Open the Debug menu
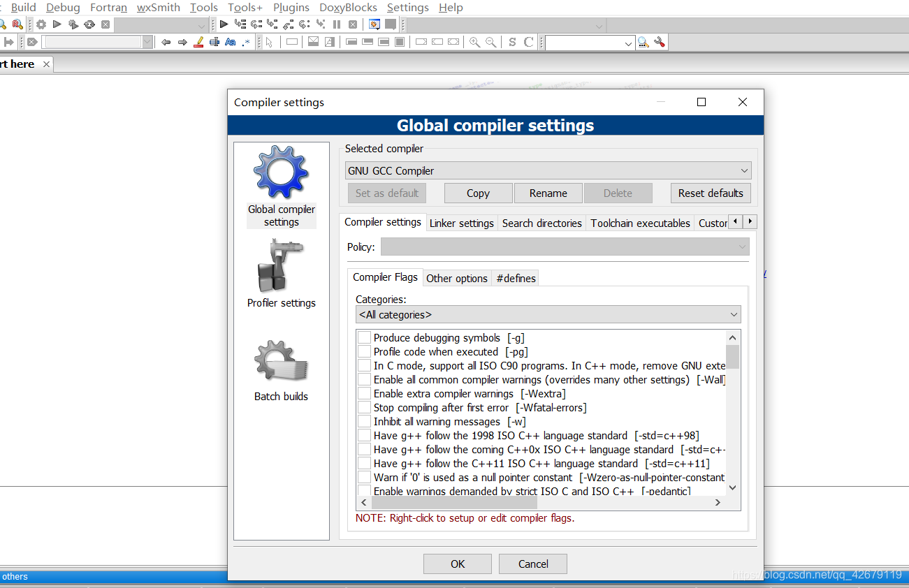This screenshot has height=588, width=909. tap(63, 8)
